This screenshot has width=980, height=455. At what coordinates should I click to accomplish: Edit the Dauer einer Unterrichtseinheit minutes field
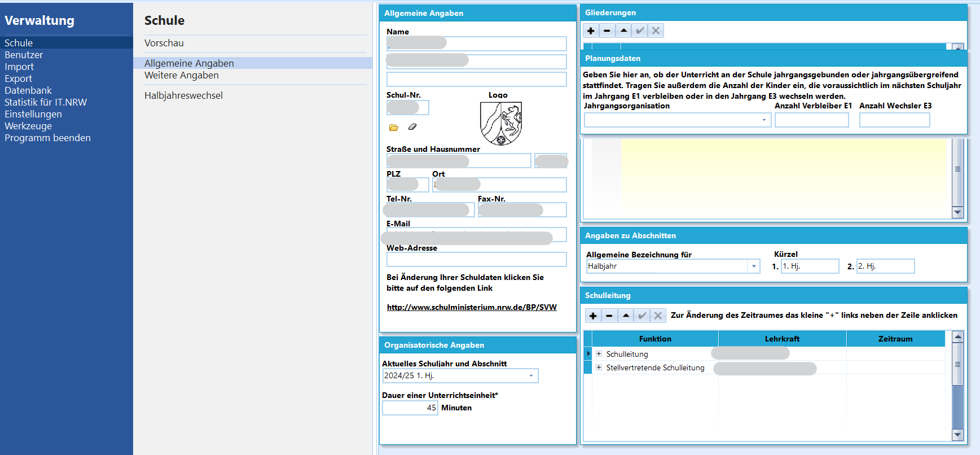click(x=410, y=408)
